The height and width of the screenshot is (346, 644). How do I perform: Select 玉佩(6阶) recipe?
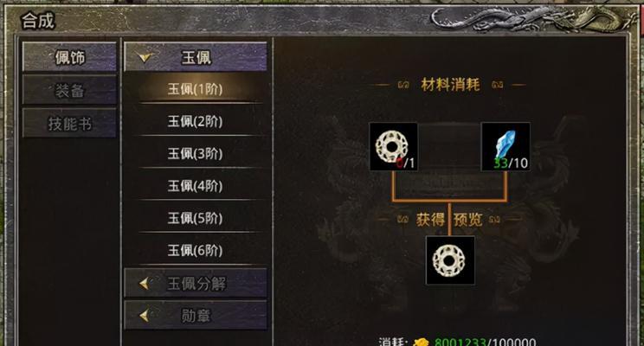(196, 250)
